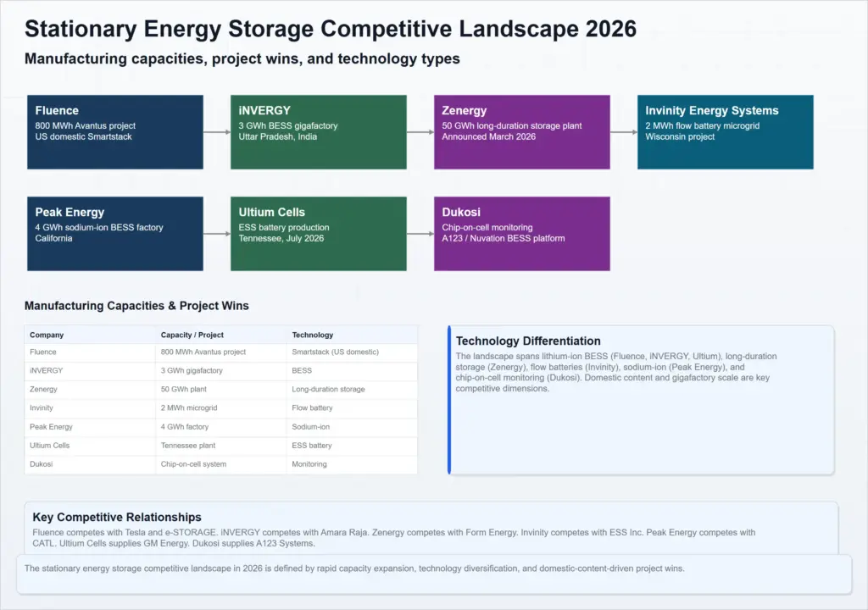Select table cell 'Fluence' in Company column
Viewport: 868px width, 610px height.
tap(90, 352)
